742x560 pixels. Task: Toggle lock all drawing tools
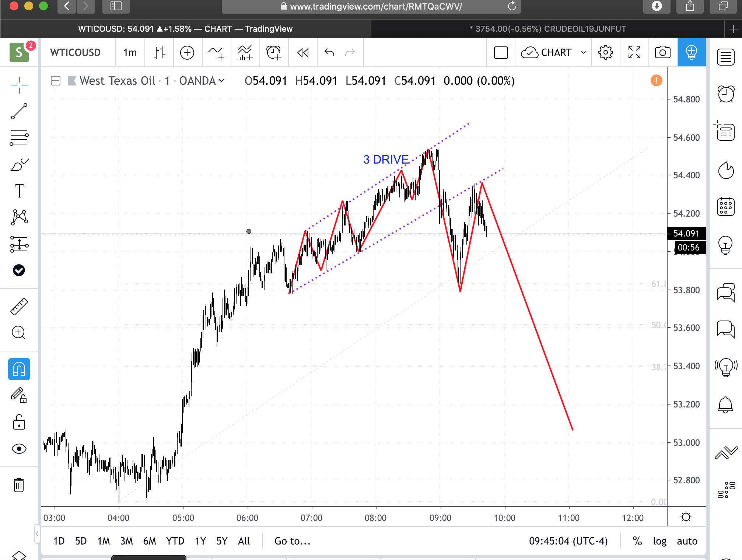click(19, 422)
